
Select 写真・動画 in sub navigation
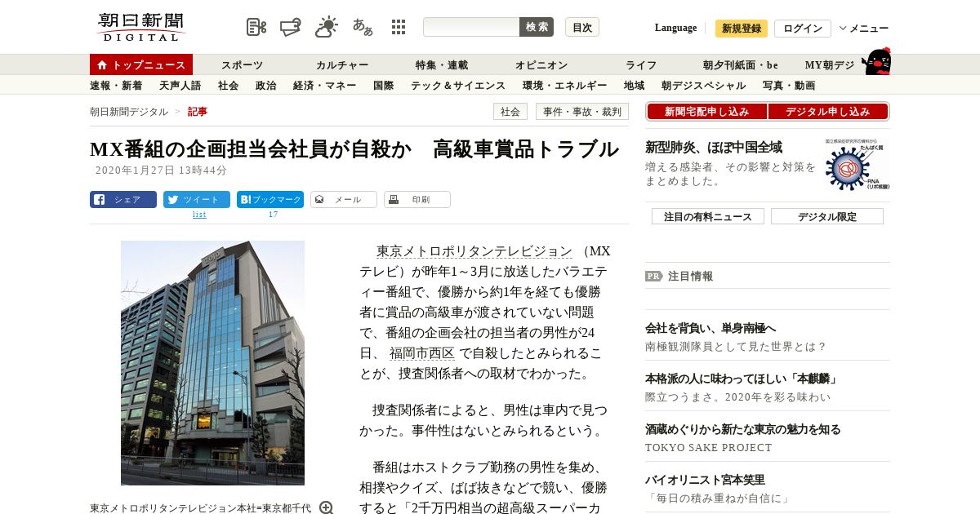tap(789, 85)
